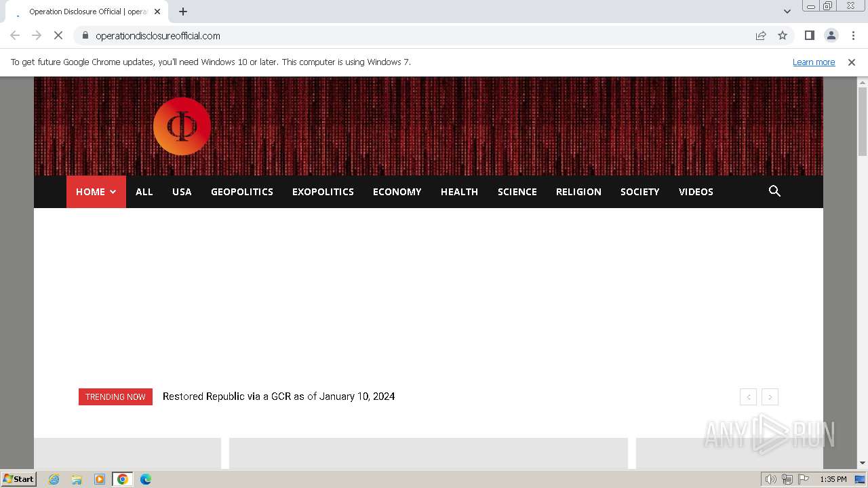This screenshot has height=488, width=868.
Task: Open the Windows Start menu
Action: tap(19, 479)
